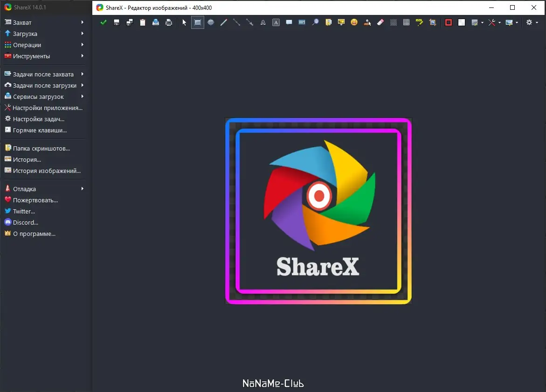The width and height of the screenshot is (546, 392).
Task: Click the ShareX logo image on canvas
Action: [x=318, y=211]
